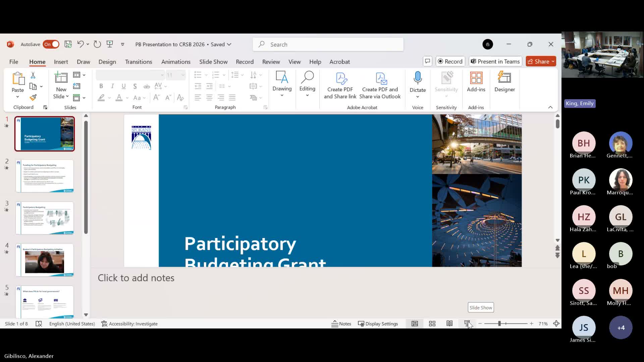Image resolution: width=644 pixels, height=362 pixels.
Task: Open the Share dropdown arrow
Action: (x=553, y=61)
